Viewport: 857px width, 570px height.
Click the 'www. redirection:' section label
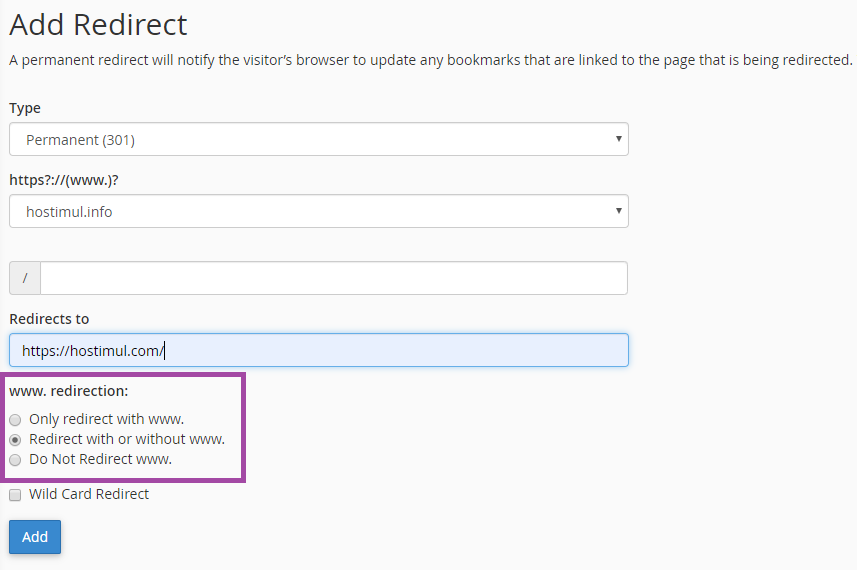(x=68, y=391)
